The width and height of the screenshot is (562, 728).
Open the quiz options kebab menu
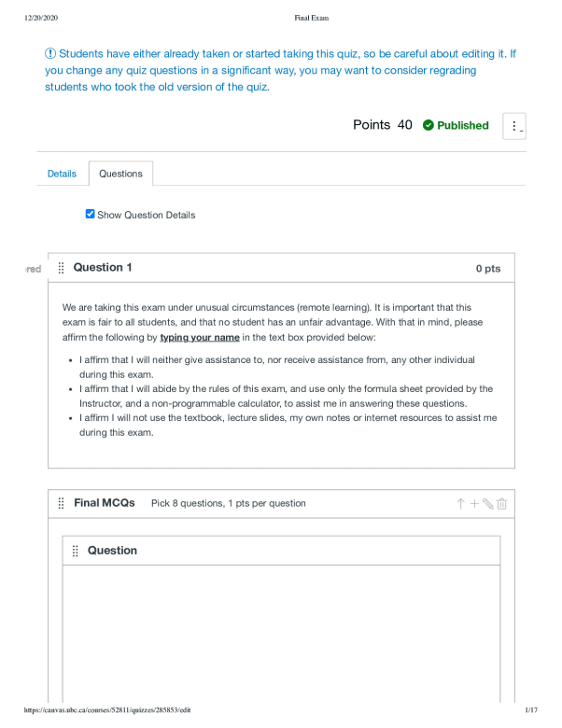pos(514,126)
